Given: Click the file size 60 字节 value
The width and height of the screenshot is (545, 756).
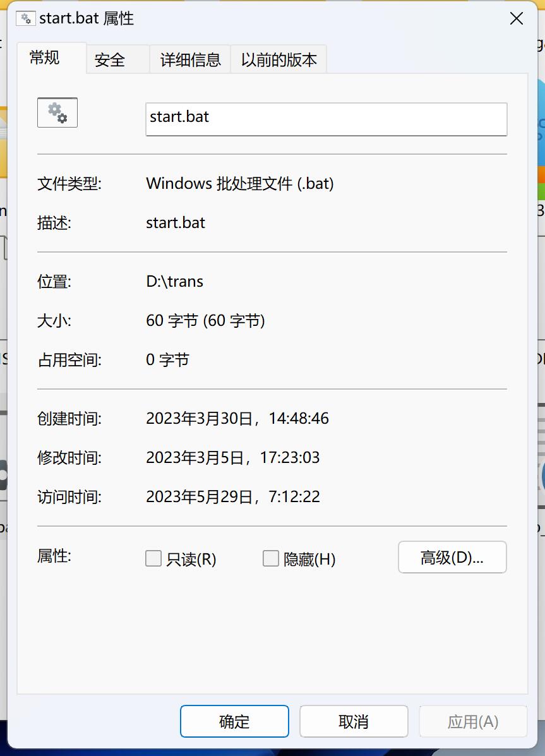Looking at the screenshot, I should click(205, 321).
